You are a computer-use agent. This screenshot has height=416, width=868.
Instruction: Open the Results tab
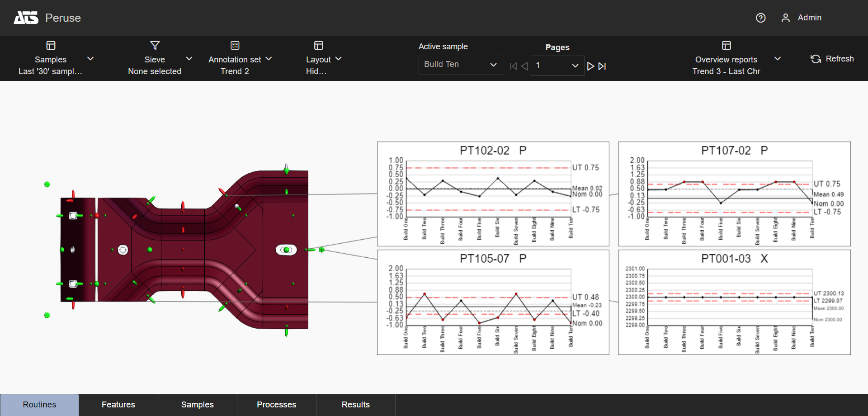point(355,405)
